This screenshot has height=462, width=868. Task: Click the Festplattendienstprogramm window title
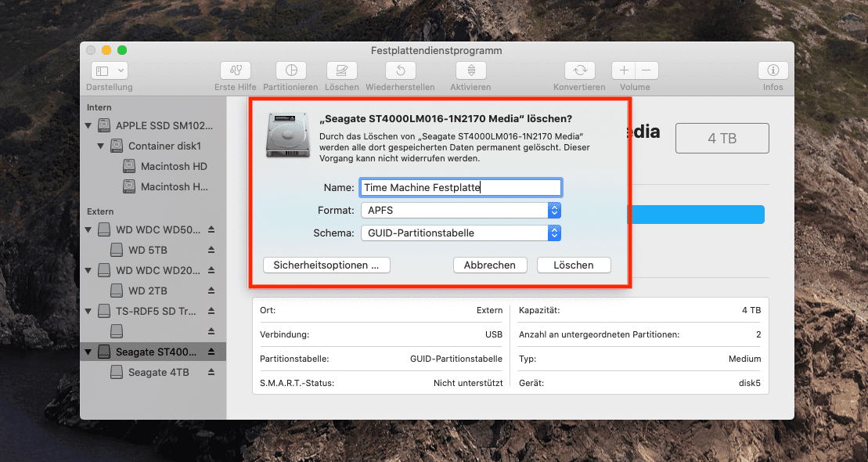[x=436, y=50]
